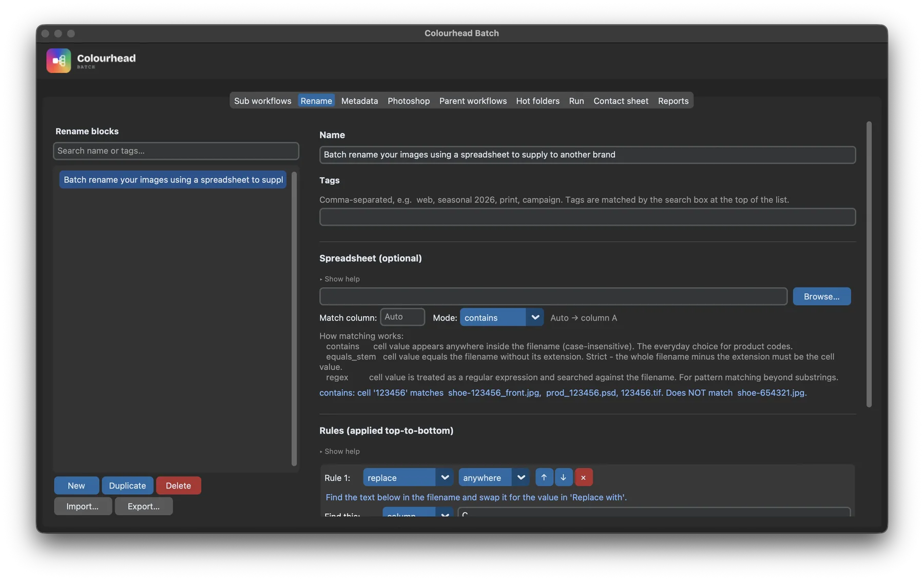The image size is (924, 581).
Task: Expand Show help under Spreadsheet section
Action: [340, 279]
